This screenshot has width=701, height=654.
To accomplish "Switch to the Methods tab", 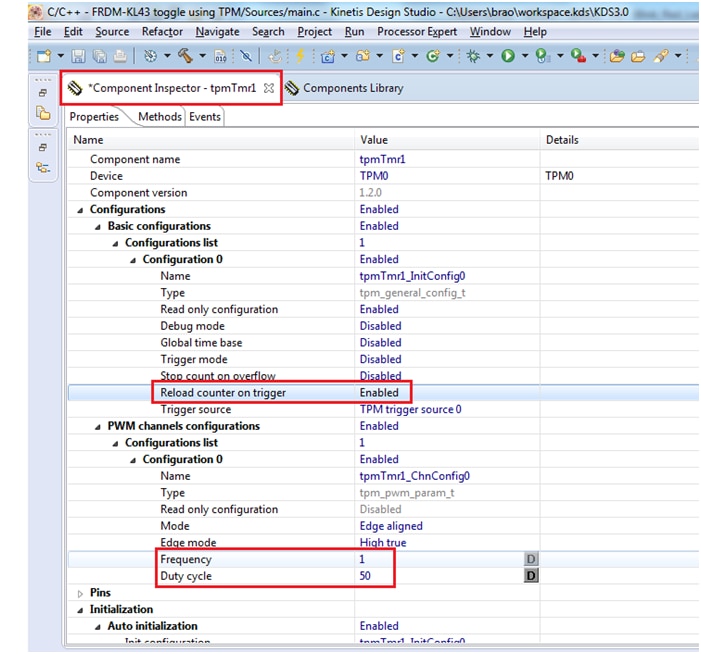I will coord(160,117).
